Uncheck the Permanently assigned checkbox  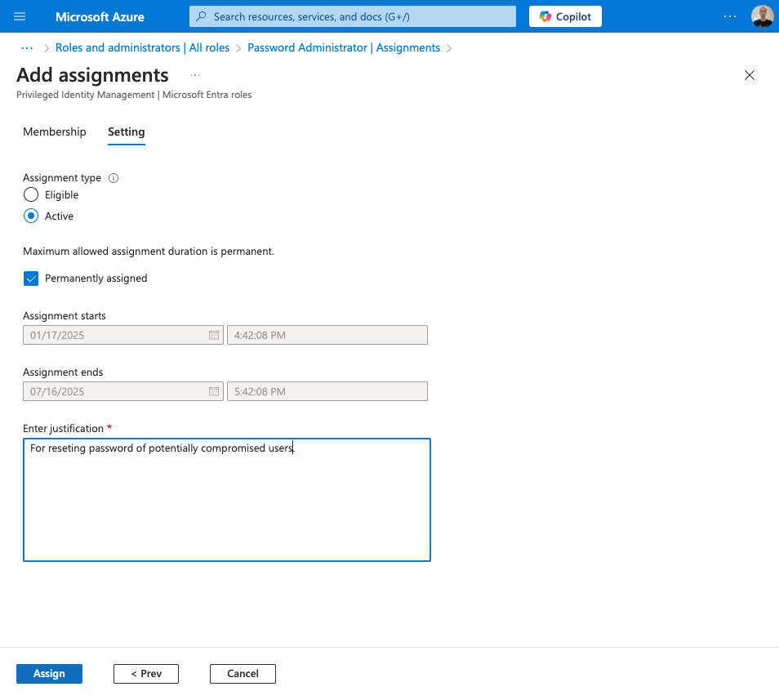click(x=31, y=279)
